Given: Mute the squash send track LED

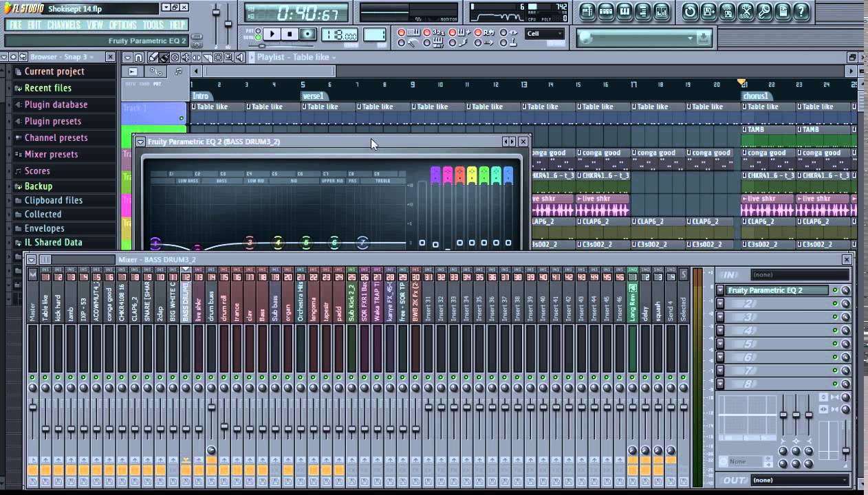Looking at the screenshot, I should point(658,377).
